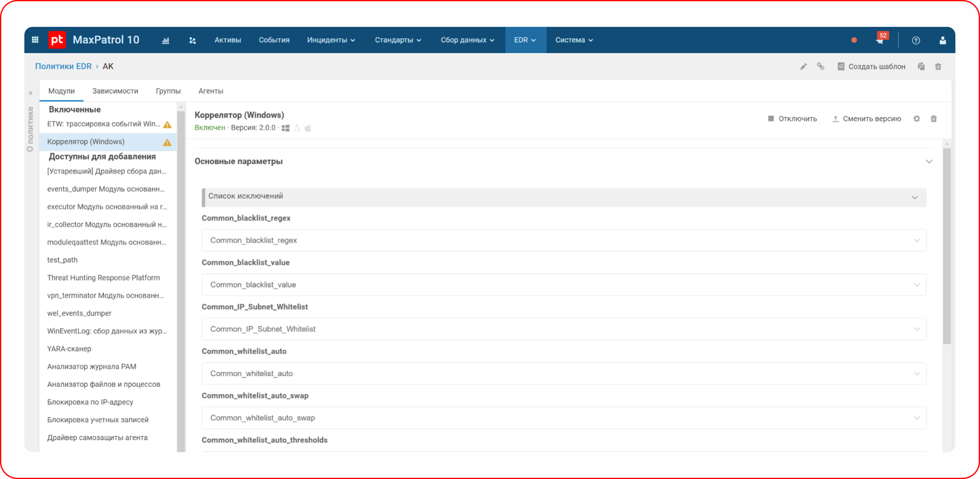Collapse the Основные параметры section
This screenshot has height=479, width=980.
point(929,161)
